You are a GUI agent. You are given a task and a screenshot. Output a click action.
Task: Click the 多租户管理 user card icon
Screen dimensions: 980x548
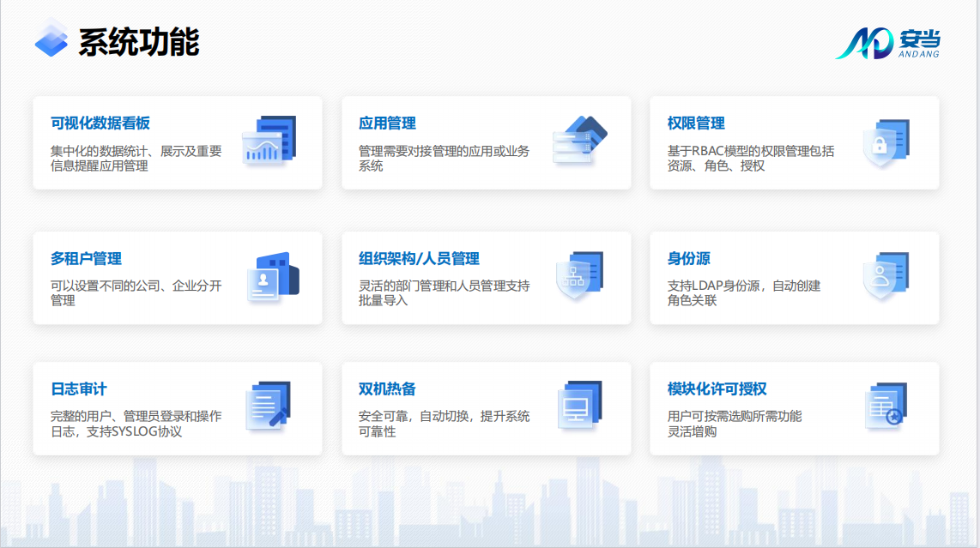(x=273, y=277)
